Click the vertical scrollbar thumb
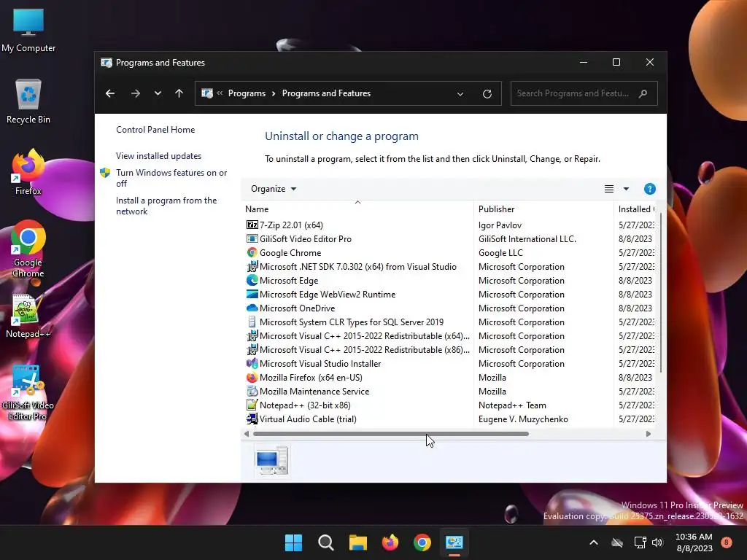 [x=661, y=293]
